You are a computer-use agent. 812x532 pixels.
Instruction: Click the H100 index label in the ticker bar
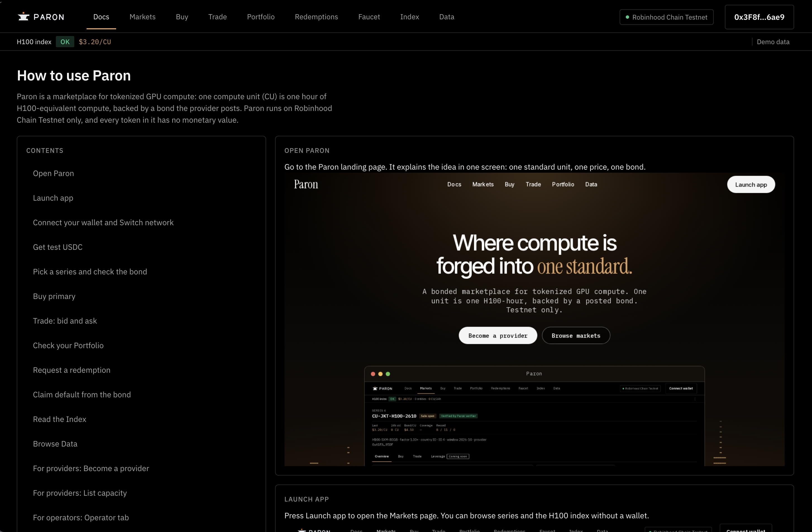[x=34, y=42]
